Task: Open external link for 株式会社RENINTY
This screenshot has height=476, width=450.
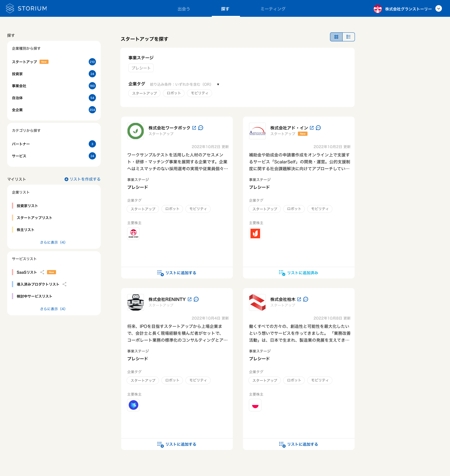Action: pos(190,299)
